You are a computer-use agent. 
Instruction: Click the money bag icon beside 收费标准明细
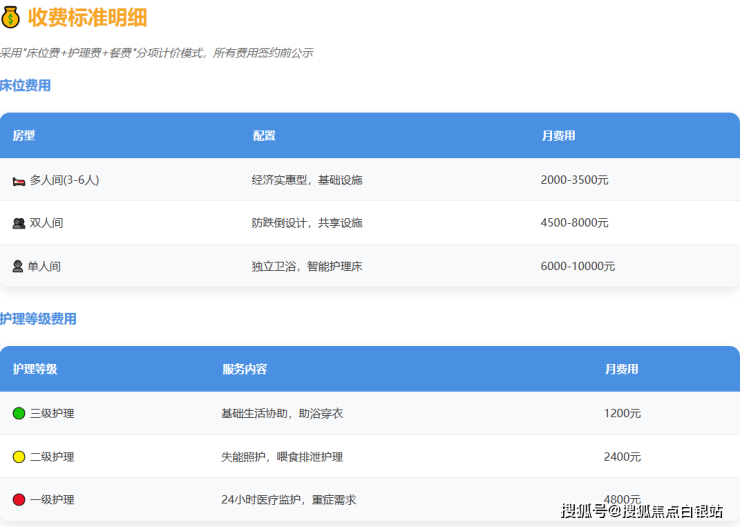(11, 17)
